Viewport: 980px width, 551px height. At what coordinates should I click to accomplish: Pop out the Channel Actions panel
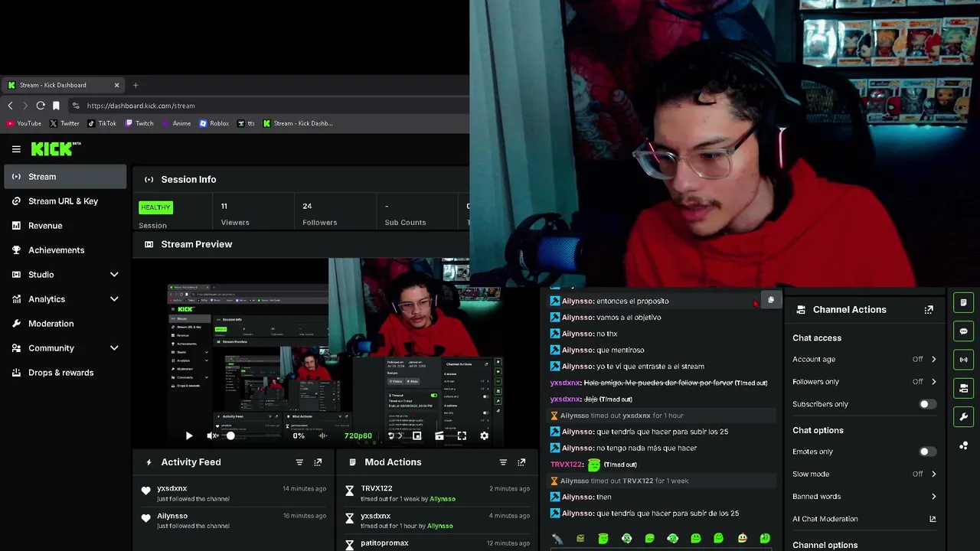point(929,310)
